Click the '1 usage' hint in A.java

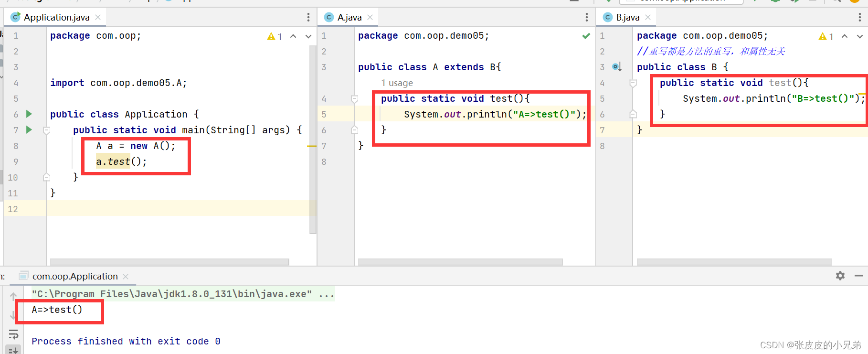(x=397, y=83)
